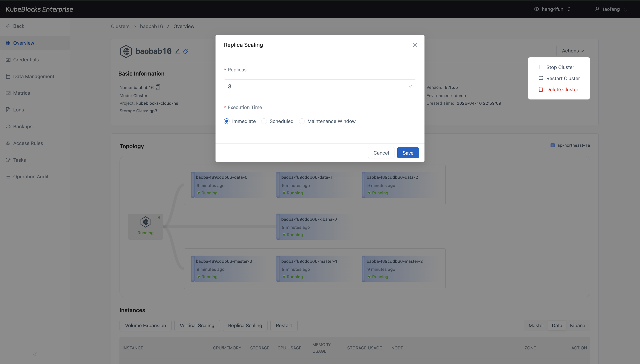The image size is (640, 364).
Task: Click the ZONE column header
Action: (x=530, y=348)
